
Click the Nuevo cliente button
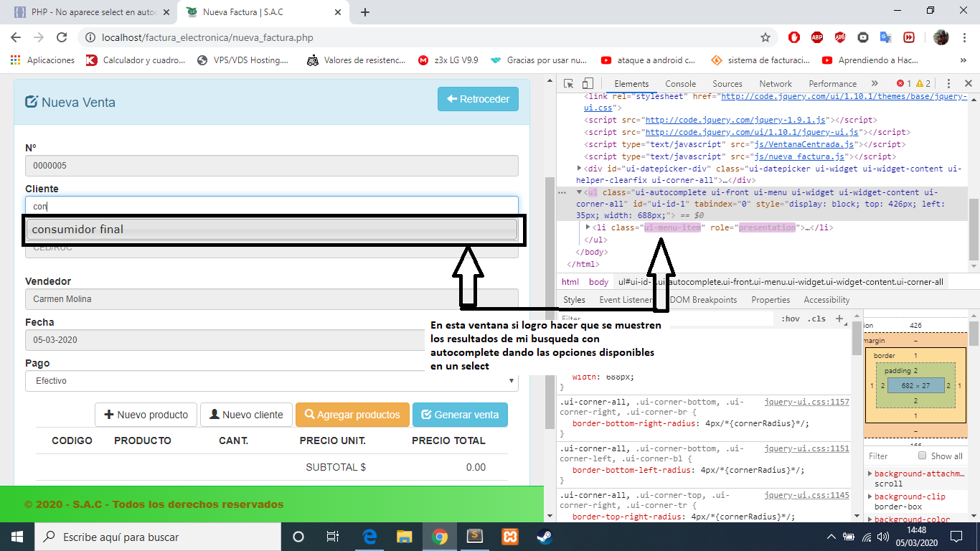point(246,415)
